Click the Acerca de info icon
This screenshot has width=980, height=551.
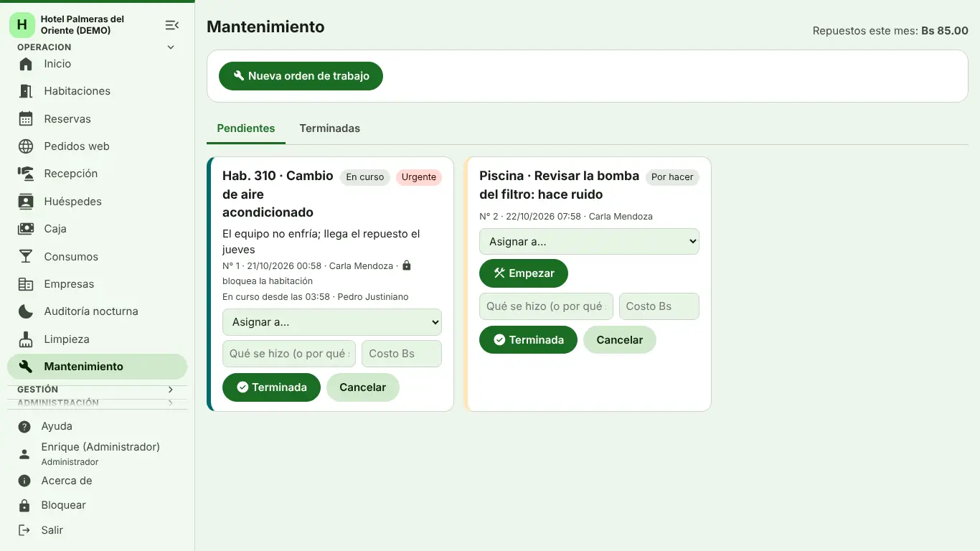point(24,481)
